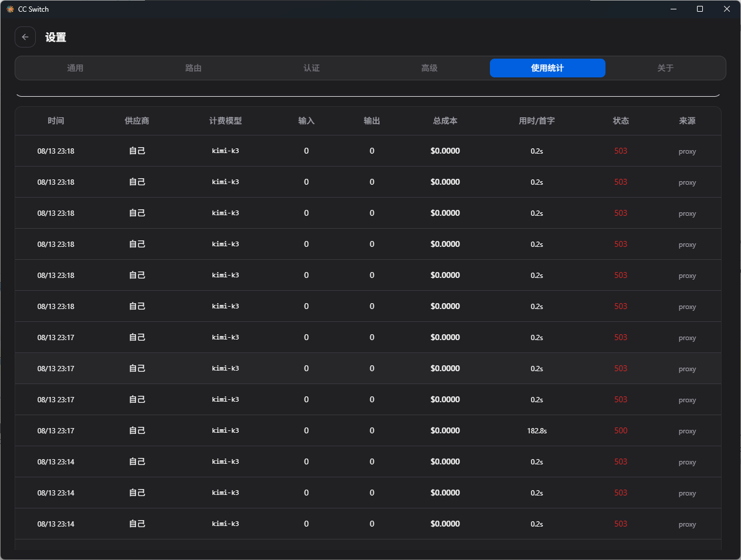
Task: Click the 计费模型 column header
Action: pyautogui.click(x=225, y=121)
